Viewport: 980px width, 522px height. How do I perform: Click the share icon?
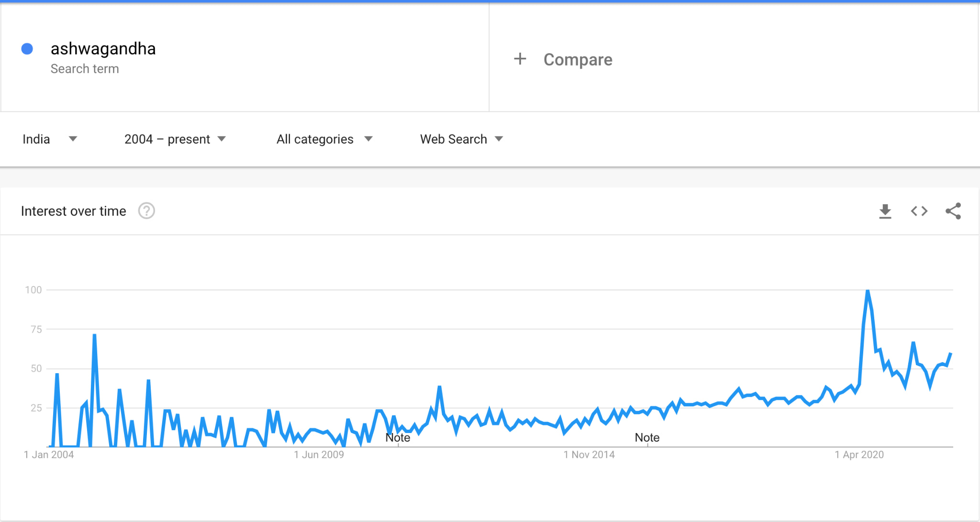pos(953,211)
